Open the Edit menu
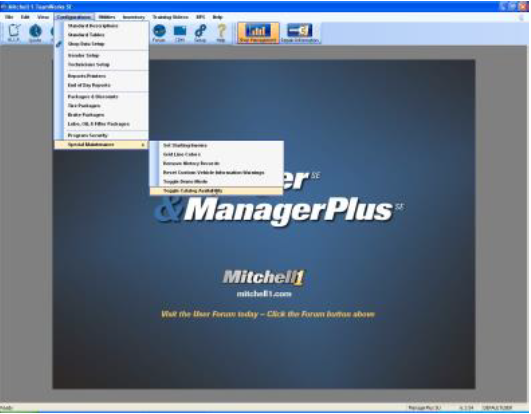This screenshot has width=531, height=414. click(25, 17)
